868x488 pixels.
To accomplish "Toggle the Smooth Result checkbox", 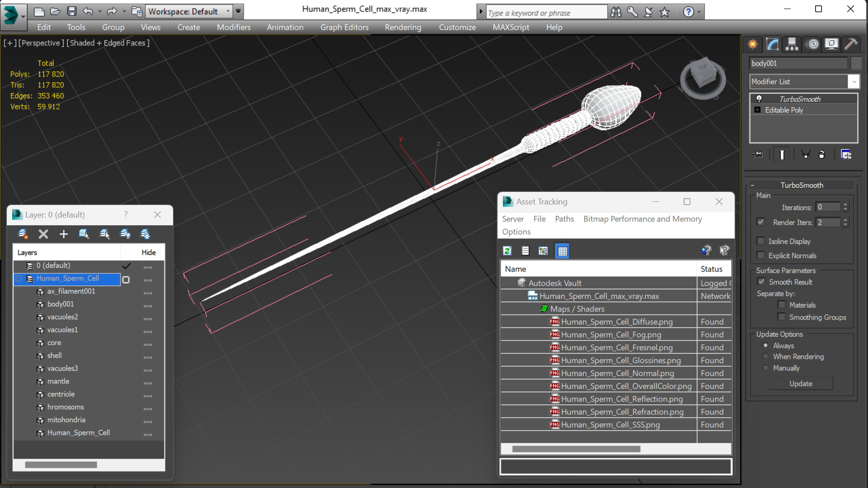I will [x=761, y=282].
